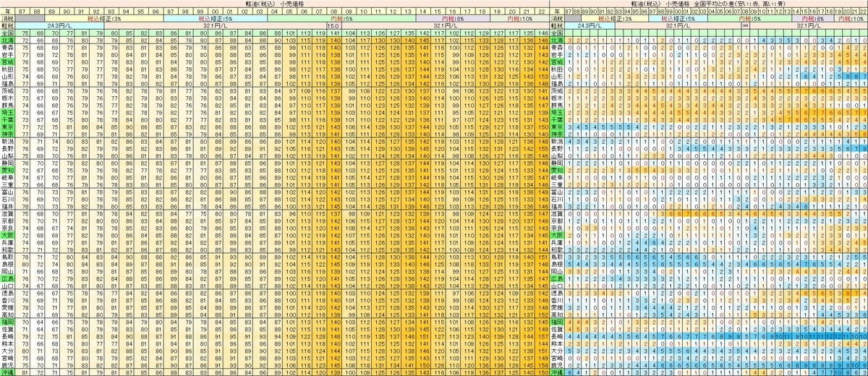
Task: Select 愛知 row label in the retail price table
Action: (8, 169)
